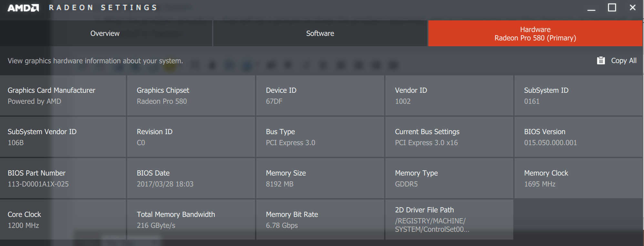The height and width of the screenshot is (246, 644).
Task: Open the Software tab
Action: [320, 33]
